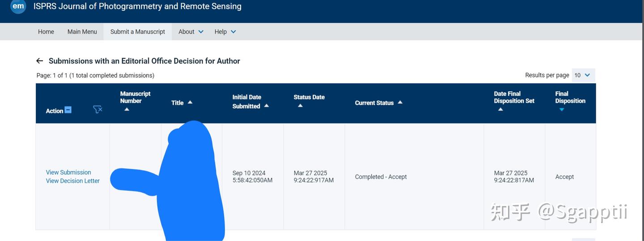Expand the Help menu
The height and width of the screenshot is (241, 644).
[x=225, y=32]
